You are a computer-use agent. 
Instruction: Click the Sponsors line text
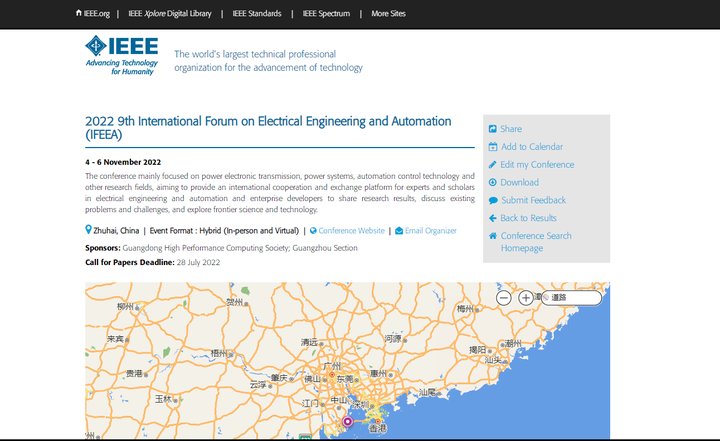coord(221,248)
